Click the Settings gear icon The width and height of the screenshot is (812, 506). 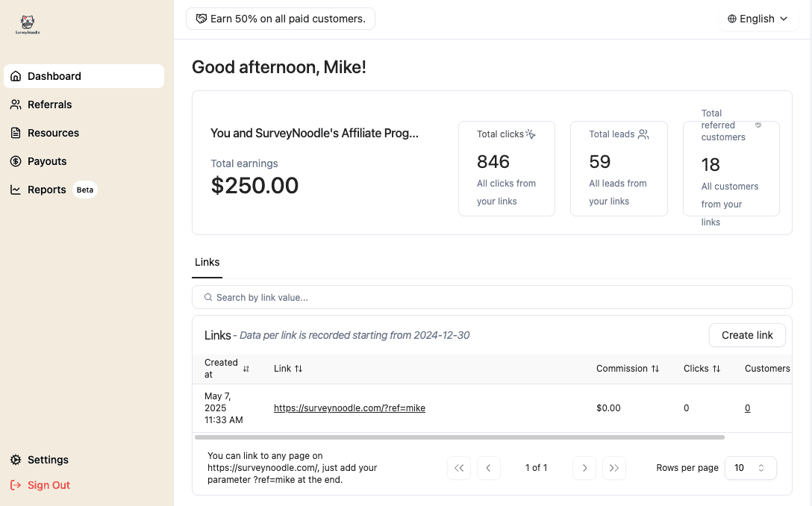pyautogui.click(x=16, y=460)
